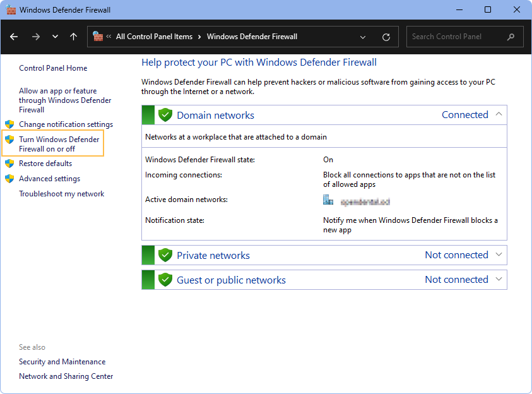The image size is (532, 394).
Task: Go up one level with up arrow
Action: point(73,37)
